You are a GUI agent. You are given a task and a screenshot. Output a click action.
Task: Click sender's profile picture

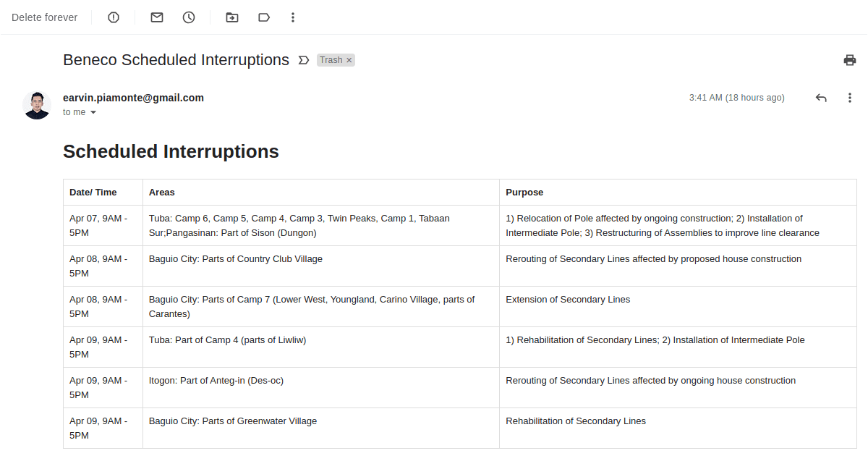tap(37, 105)
